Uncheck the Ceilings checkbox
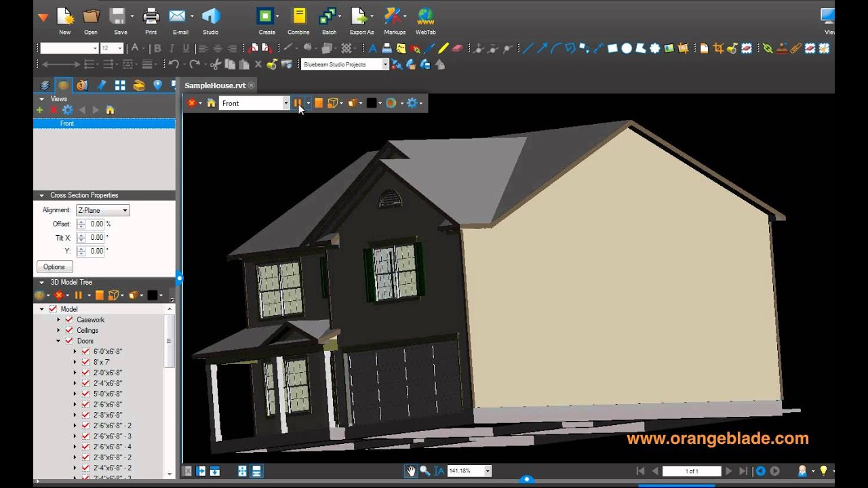This screenshot has width=868, height=488. [69, 331]
